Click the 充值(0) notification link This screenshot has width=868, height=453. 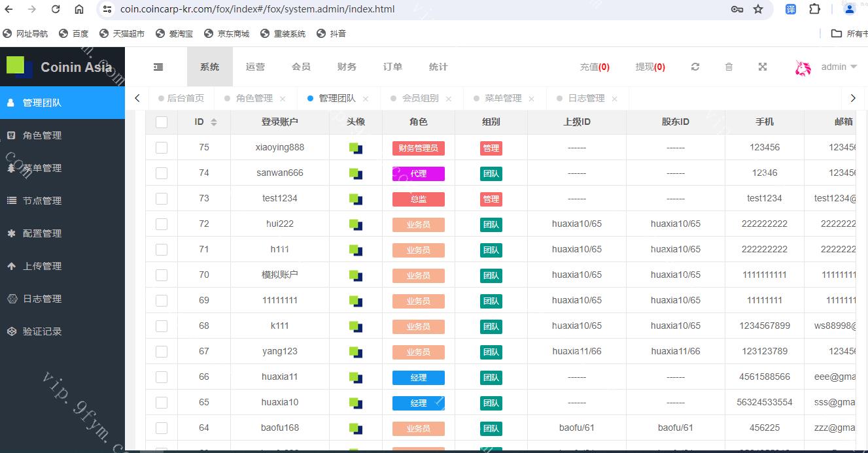coord(594,67)
